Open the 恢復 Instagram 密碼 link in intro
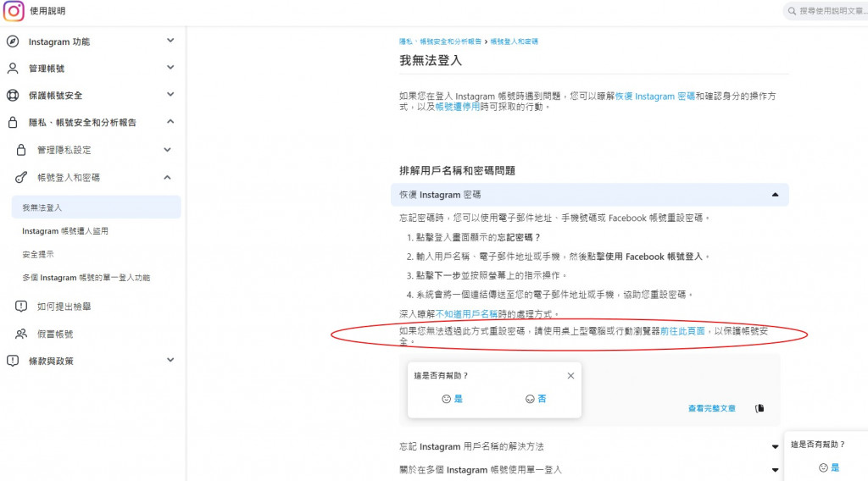Screen dimensions: 868x481 655,97
